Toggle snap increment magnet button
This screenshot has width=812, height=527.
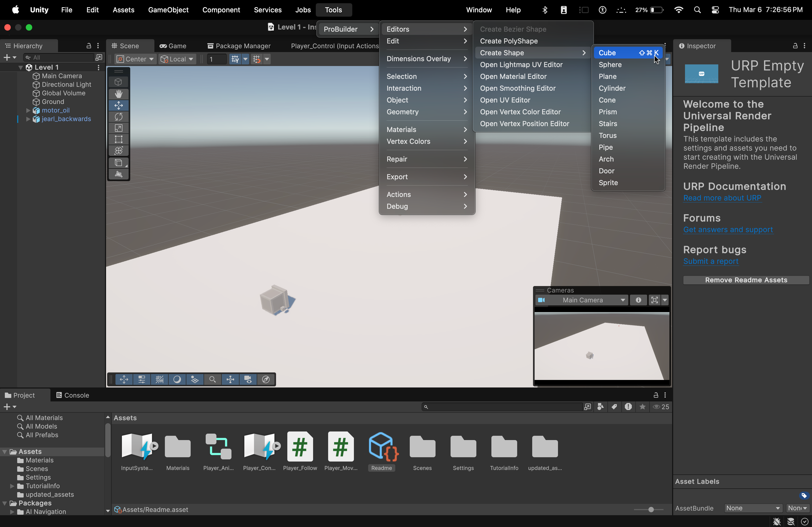coord(257,59)
